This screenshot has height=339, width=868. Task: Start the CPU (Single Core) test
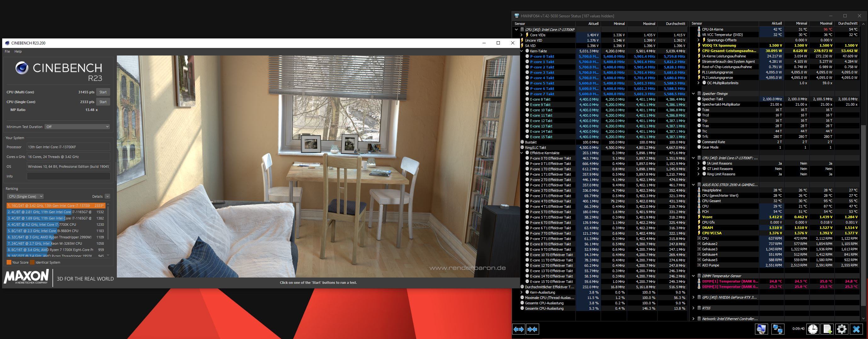103,102
